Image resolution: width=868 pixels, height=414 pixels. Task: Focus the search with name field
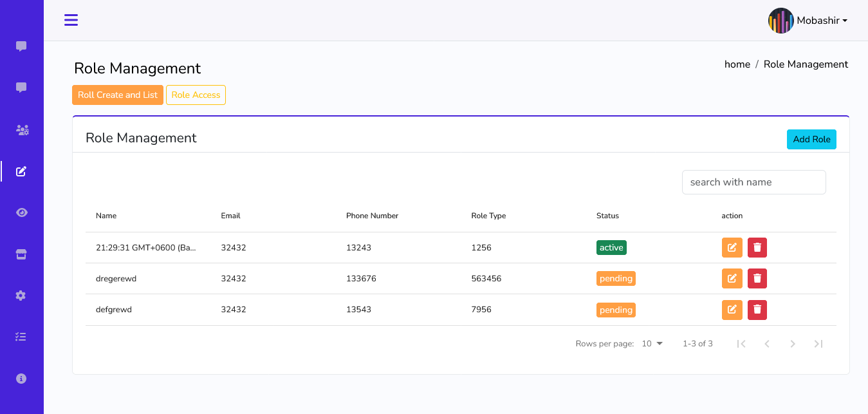[753, 182]
